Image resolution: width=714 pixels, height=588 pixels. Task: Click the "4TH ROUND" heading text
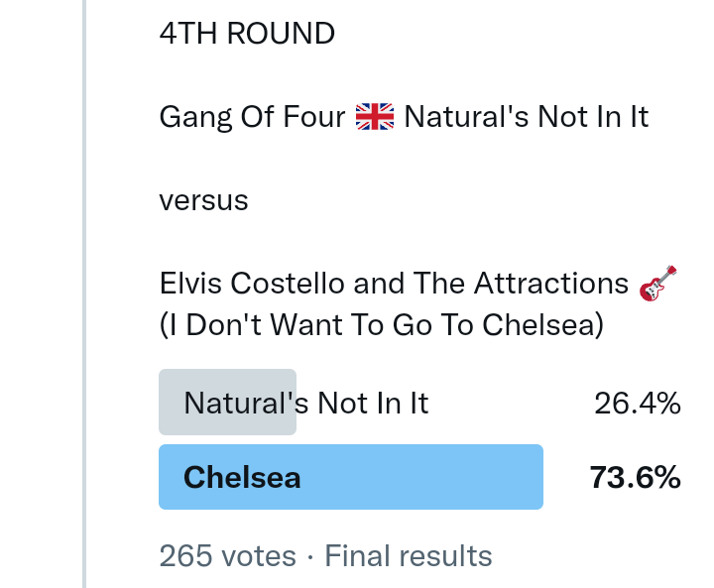(247, 34)
